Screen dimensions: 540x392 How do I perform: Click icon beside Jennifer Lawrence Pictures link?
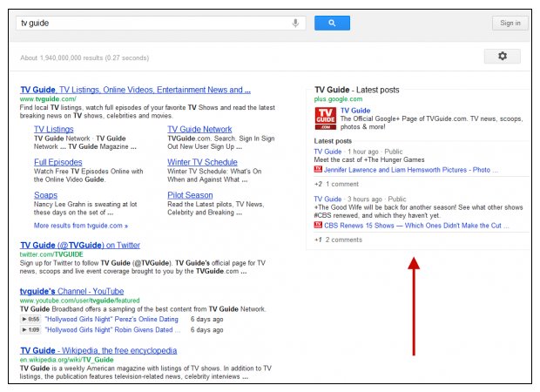(318, 169)
